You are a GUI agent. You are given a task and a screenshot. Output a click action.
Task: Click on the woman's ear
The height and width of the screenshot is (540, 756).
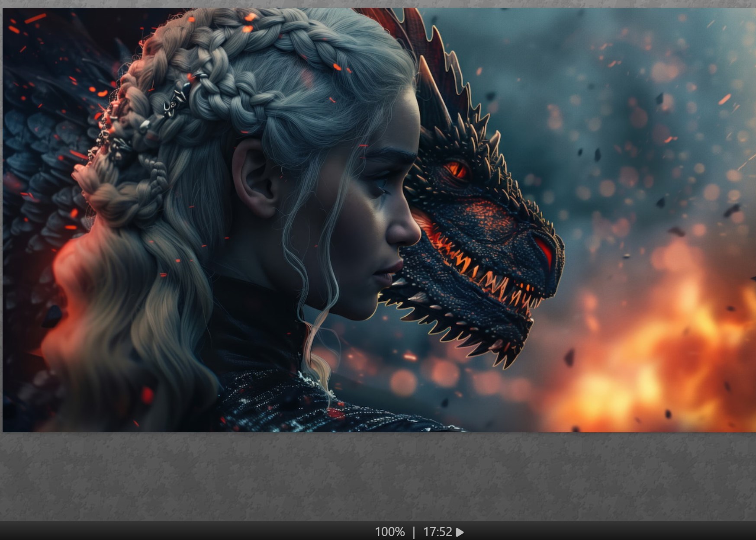point(254,177)
